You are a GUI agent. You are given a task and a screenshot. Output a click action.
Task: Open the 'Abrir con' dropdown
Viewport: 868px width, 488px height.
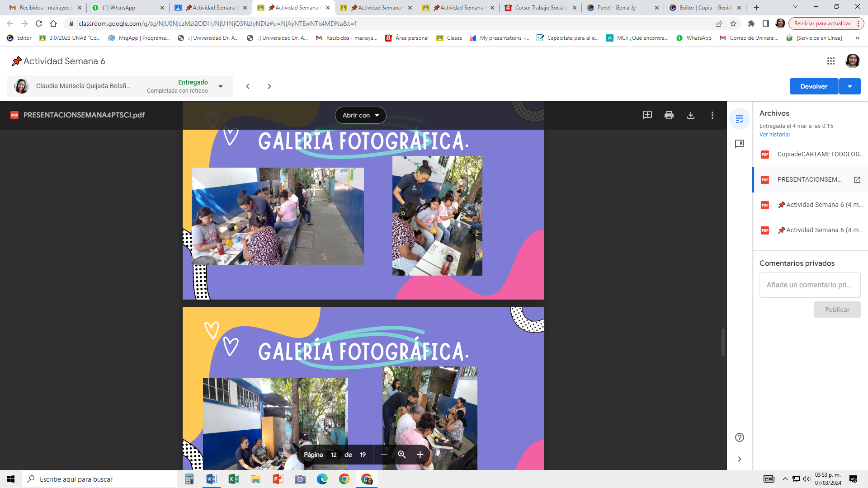click(x=360, y=115)
